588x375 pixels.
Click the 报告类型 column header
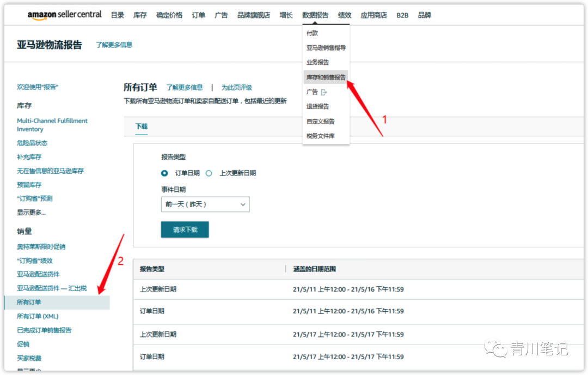[x=152, y=269]
